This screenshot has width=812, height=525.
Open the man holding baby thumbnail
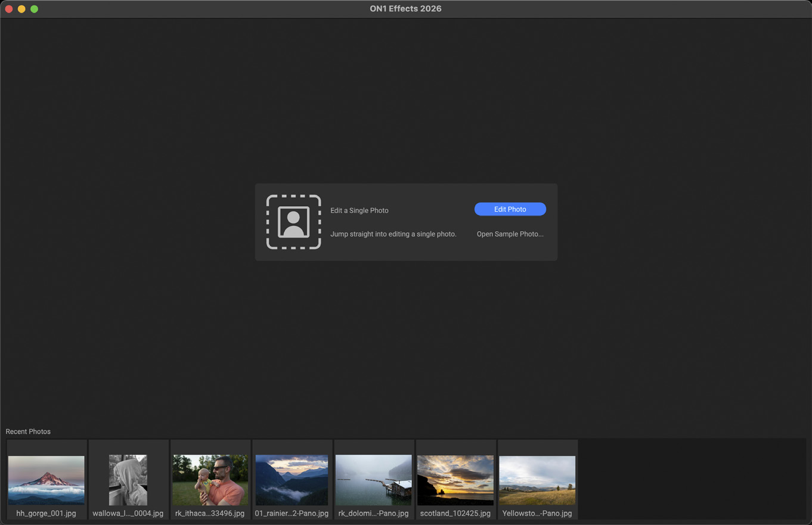click(x=210, y=480)
